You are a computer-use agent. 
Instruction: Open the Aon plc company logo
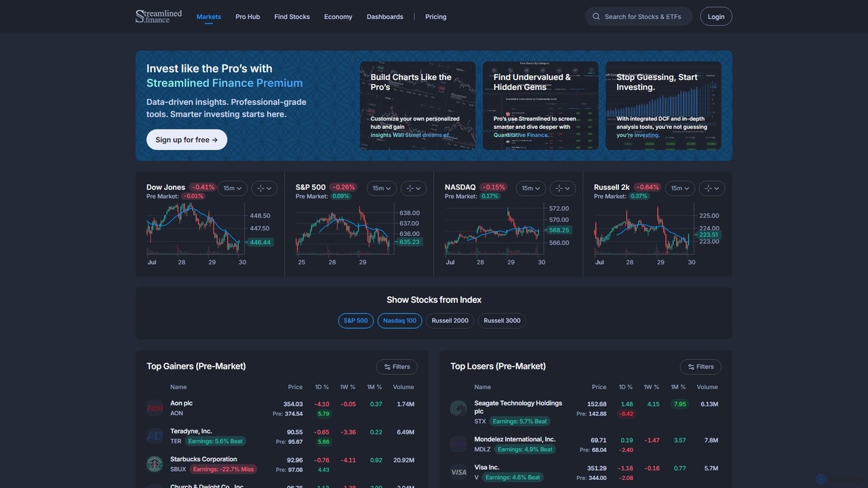(155, 408)
